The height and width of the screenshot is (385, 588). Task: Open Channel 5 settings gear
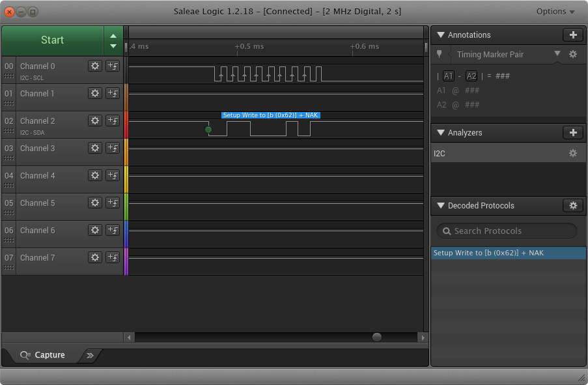95,203
